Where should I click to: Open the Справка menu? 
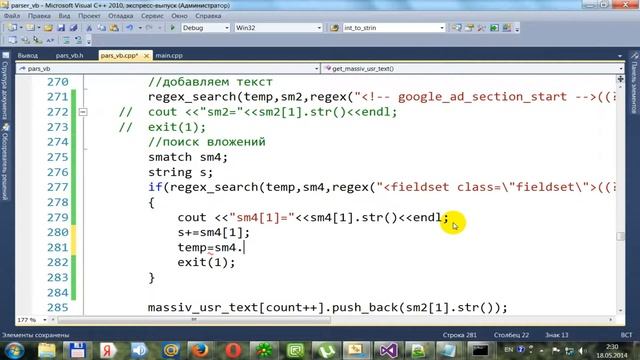pos(208,16)
